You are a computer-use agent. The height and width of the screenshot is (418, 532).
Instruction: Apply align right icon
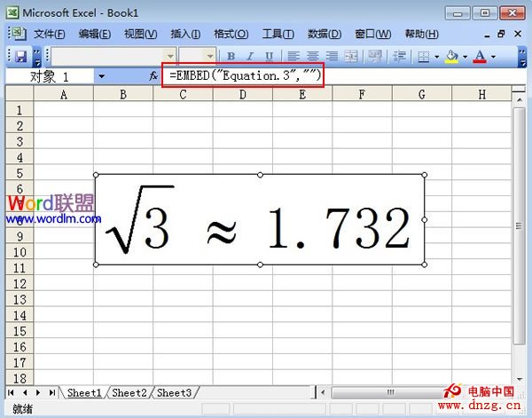pyautogui.click(x=332, y=57)
